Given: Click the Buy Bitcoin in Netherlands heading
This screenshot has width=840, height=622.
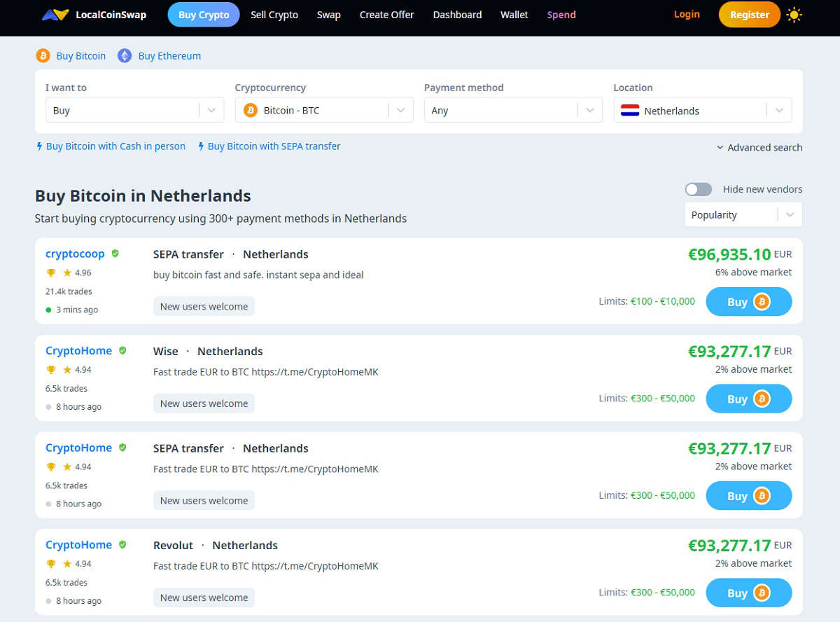Looking at the screenshot, I should tap(143, 195).
